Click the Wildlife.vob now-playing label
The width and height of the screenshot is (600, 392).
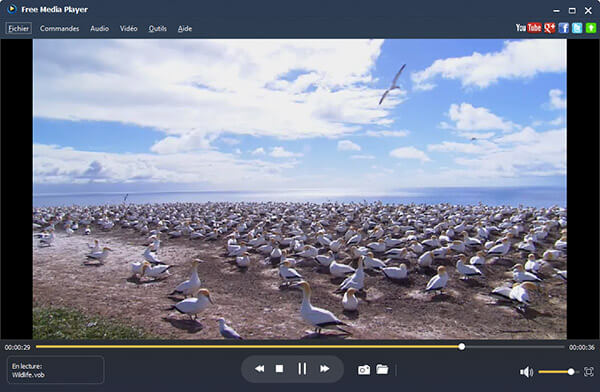coord(28,375)
